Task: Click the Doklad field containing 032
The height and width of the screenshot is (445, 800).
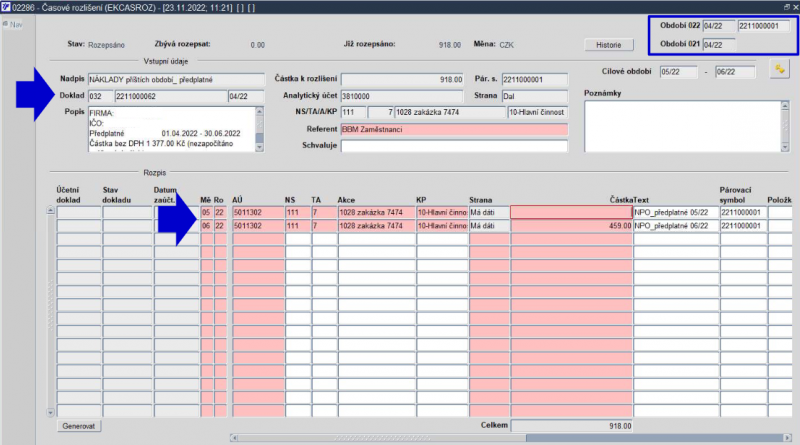Action: pos(101,96)
